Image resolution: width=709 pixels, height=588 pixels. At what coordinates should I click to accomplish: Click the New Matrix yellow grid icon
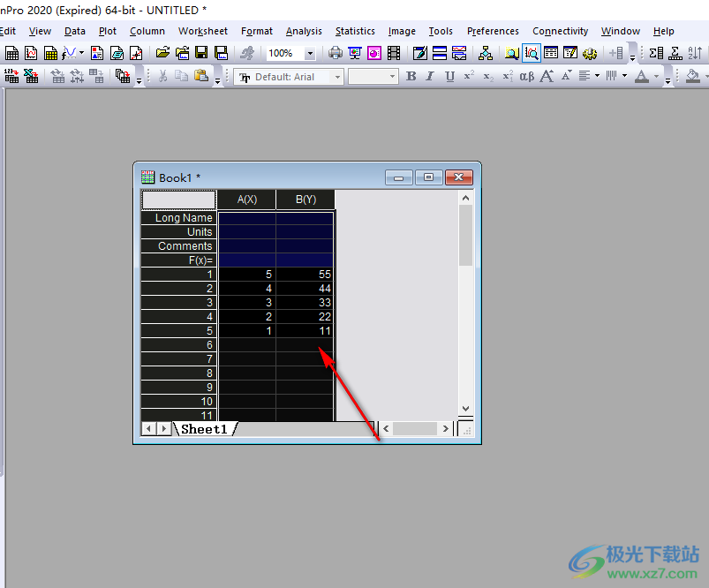tap(50, 53)
